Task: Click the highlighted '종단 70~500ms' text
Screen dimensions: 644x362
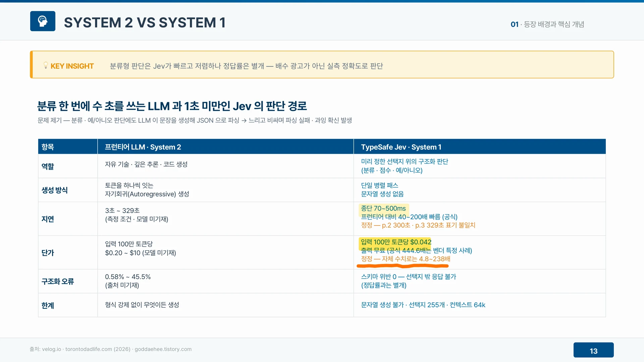Action: (383, 208)
